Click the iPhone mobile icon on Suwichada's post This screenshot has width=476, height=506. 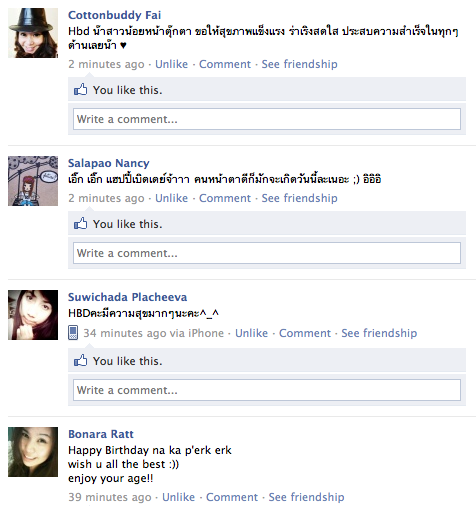tap(73, 333)
